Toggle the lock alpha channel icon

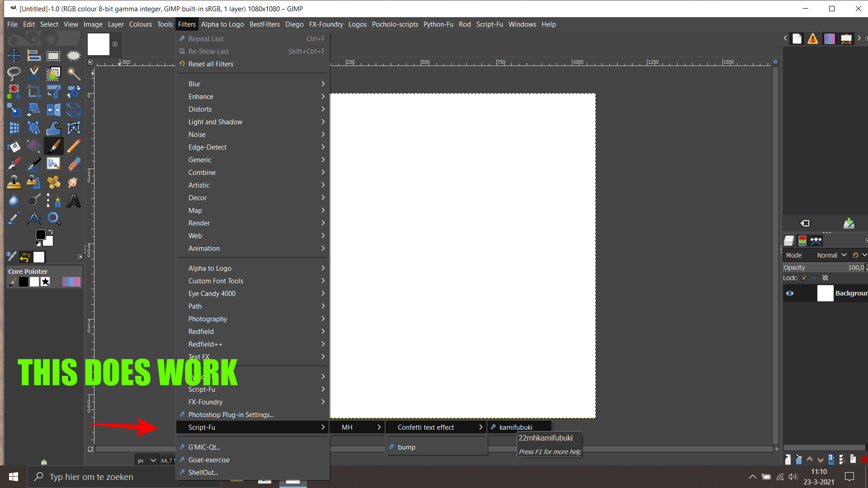click(825, 278)
